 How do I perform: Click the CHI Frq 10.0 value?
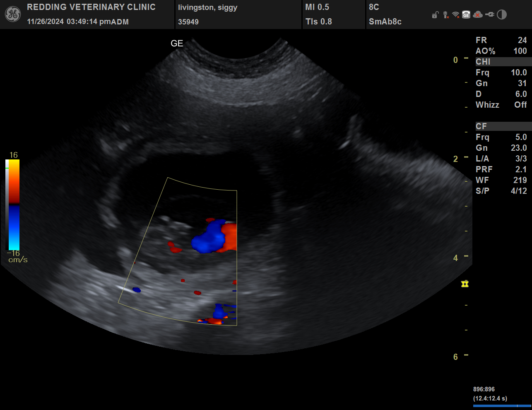click(501, 72)
